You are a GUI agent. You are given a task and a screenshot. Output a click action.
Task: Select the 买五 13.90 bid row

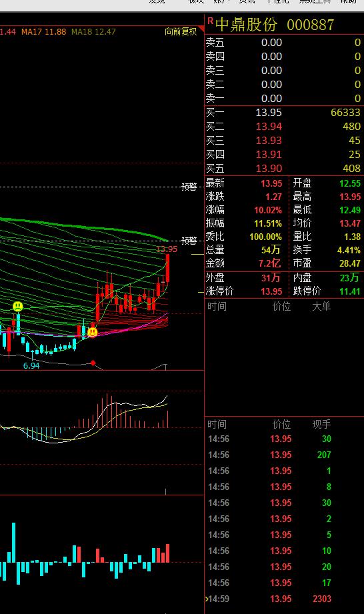coord(284,169)
